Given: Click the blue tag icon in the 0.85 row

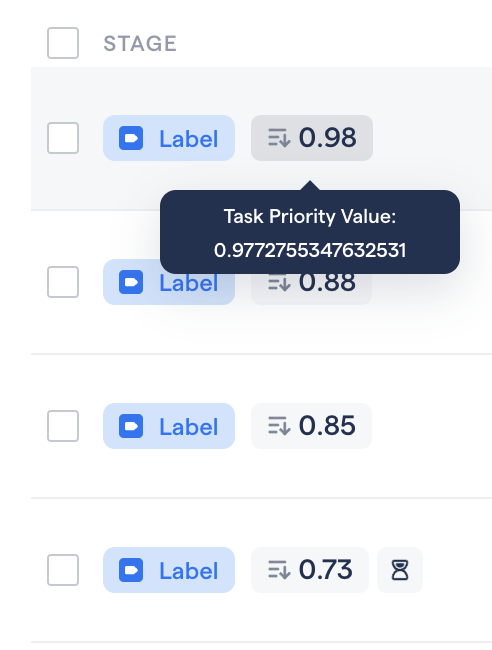Looking at the screenshot, I should coord(131,426).
